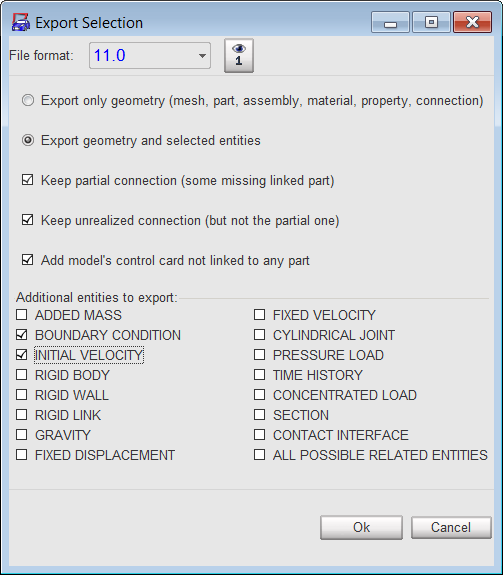Uncheck Keep unrealized connection checkbox
The width and height of the screenshot is (503, 575).
pos(27,220)
